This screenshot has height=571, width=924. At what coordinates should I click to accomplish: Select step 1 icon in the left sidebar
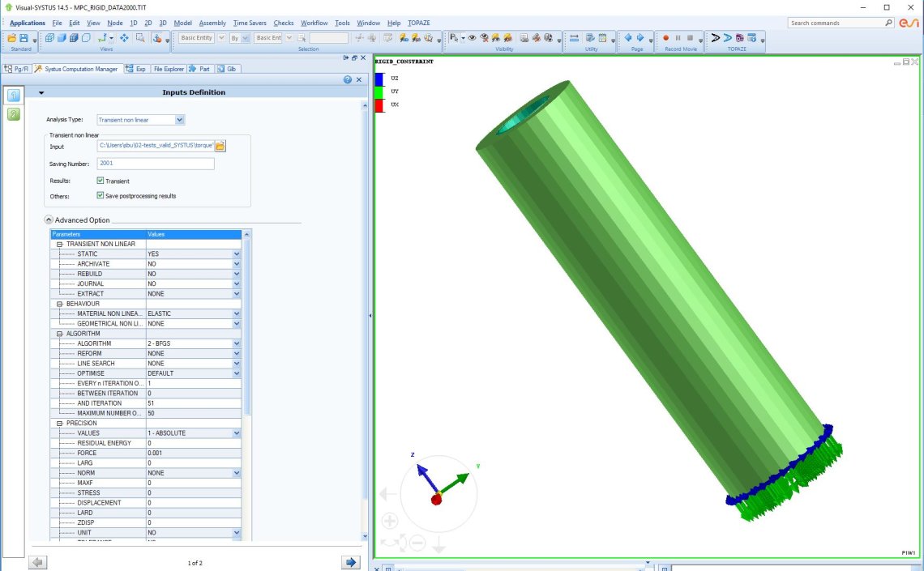point(14,95)
